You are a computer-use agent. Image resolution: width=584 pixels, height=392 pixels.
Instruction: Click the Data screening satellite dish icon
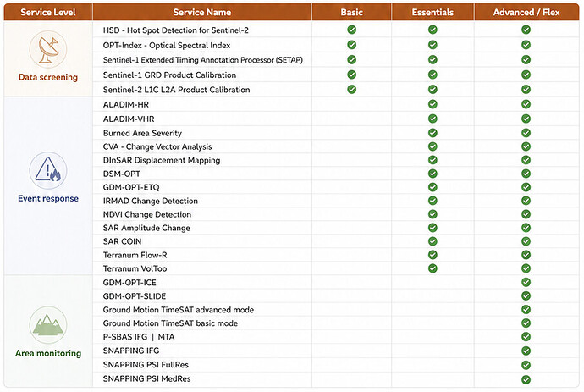pyautogui.click(x=48, y=50)
